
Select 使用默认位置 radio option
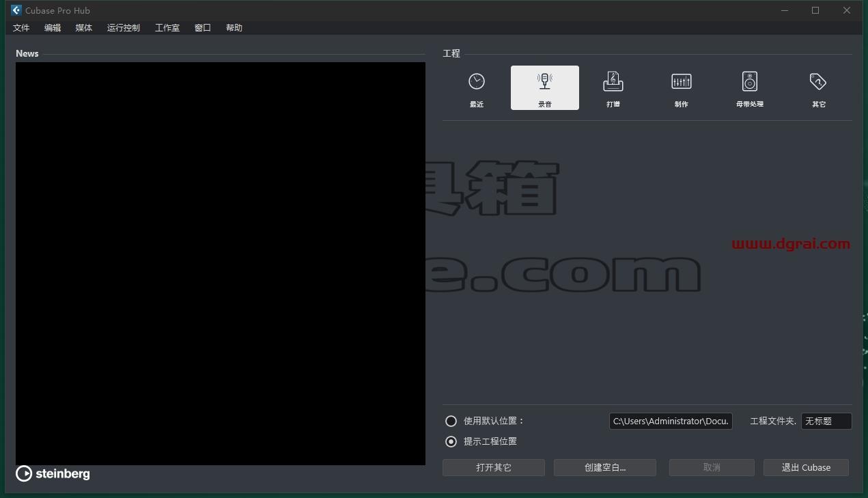[x=451, y=421]
